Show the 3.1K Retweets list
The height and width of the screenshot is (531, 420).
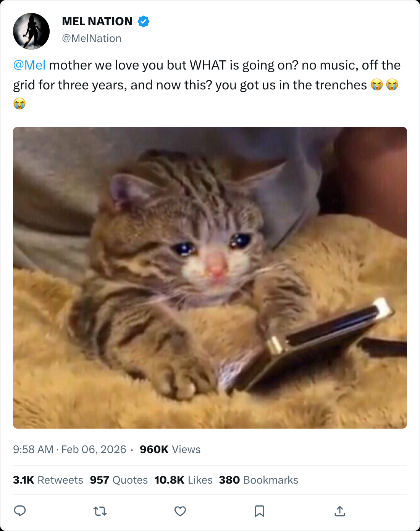(x=48, y=480)
